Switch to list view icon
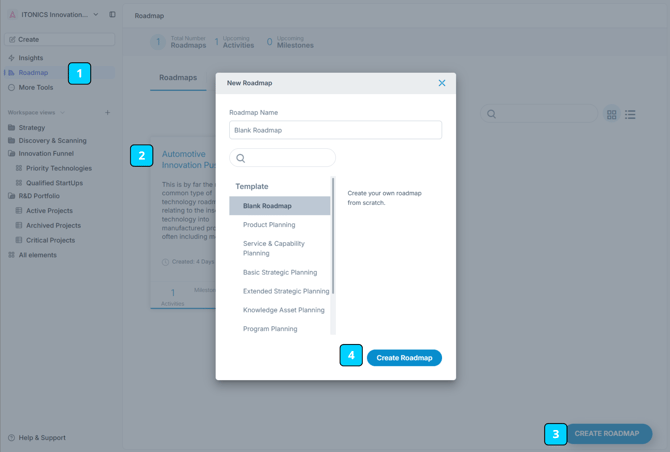 point(630,115)
